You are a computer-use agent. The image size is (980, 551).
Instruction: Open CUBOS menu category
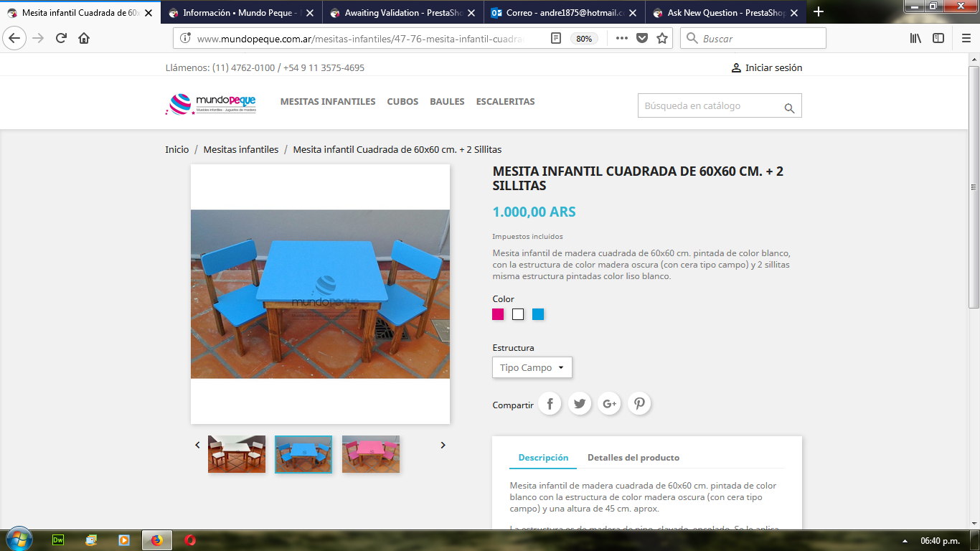pos(402,102)
